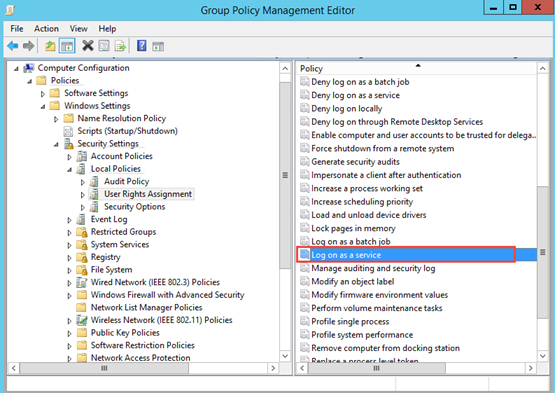Select Load and unload device drivers

[x=368, y=215]
